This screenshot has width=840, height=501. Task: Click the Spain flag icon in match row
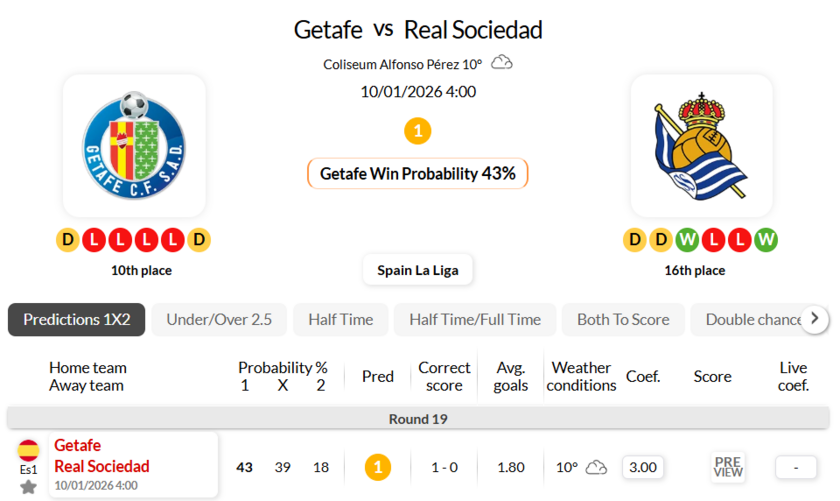(x=28, y=449)
